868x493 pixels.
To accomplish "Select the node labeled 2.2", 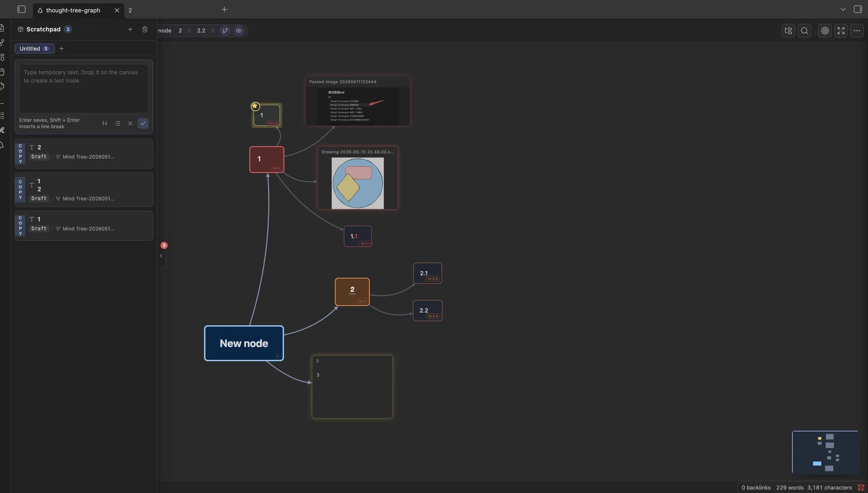I will click(427, 310).
